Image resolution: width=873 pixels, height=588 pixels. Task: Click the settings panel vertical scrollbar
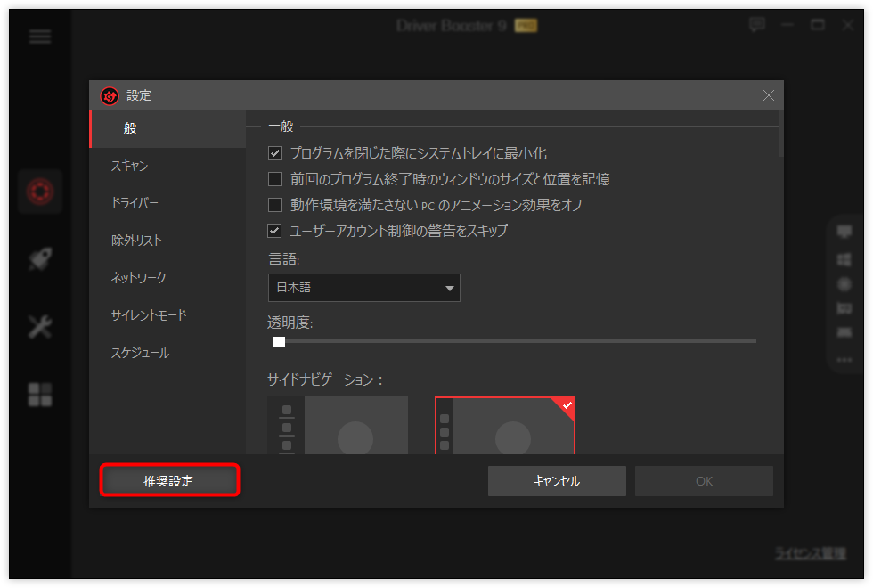coord(780,135)
